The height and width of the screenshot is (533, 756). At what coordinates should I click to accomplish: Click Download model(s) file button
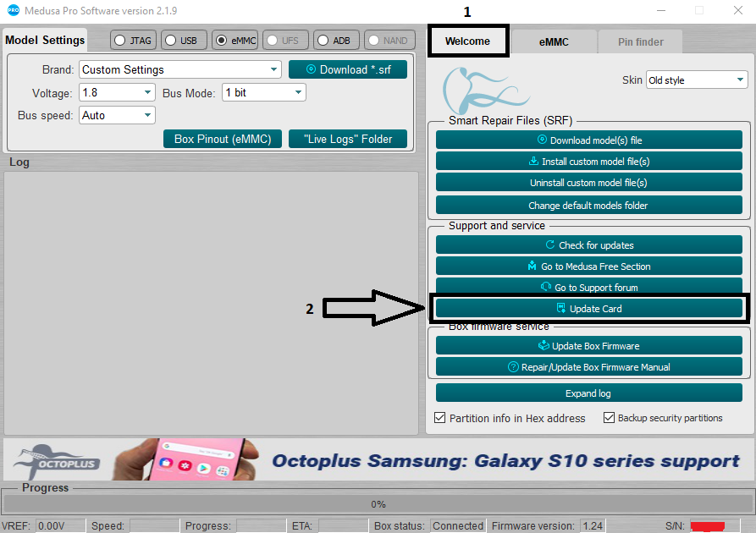click(588, 140)
